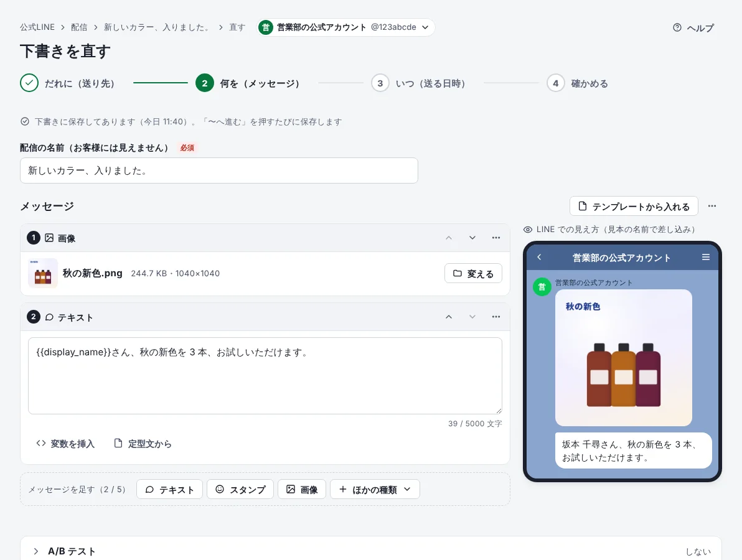Click back arrow in LINE preview

point(539,258)
